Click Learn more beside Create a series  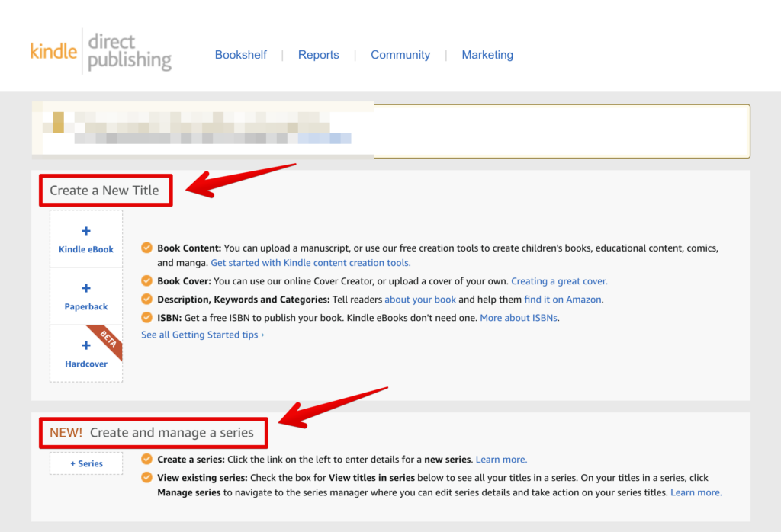pyautogui.click(x=501, y=460)
